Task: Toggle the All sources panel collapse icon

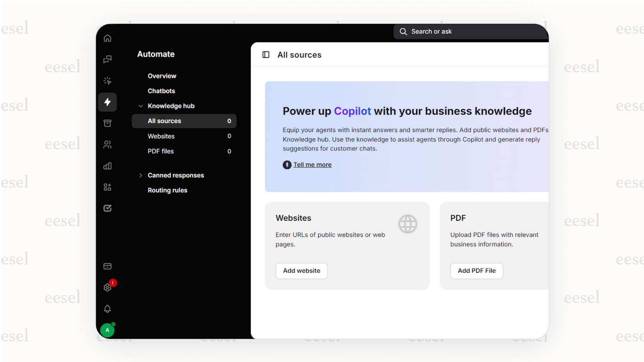Action: pos(266,55)
